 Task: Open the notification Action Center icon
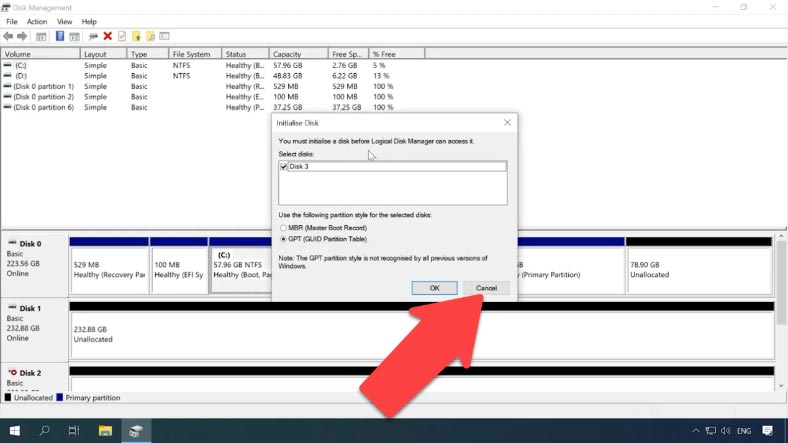pyautogui.click(x=767, y=430)
